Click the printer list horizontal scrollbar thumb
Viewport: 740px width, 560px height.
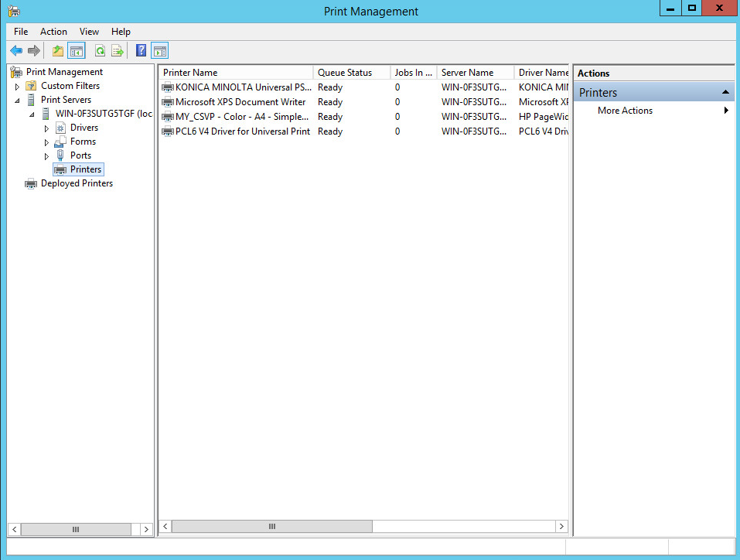272,526
